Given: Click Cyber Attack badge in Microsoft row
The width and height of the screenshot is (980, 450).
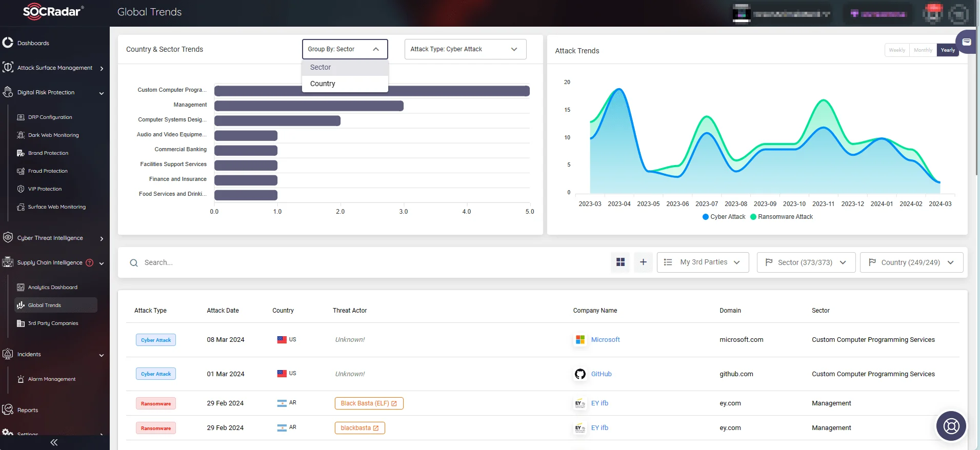Looking at the screenshot, I should click(x=156, y=340).
